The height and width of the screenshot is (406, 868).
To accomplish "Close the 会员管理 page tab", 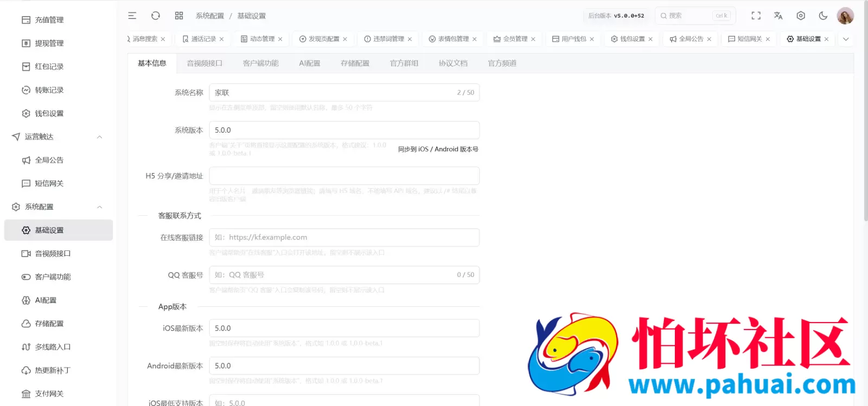I will pos(533,39).
